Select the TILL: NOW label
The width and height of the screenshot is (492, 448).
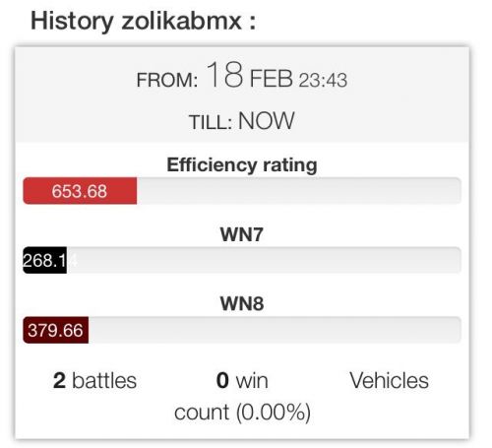(x=242, y=121)
